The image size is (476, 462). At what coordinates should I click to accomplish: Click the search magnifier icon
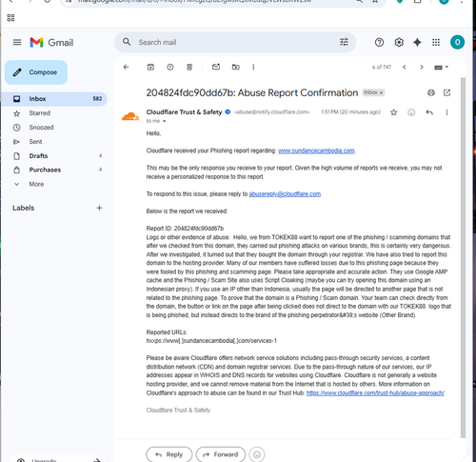coord(127,42)
